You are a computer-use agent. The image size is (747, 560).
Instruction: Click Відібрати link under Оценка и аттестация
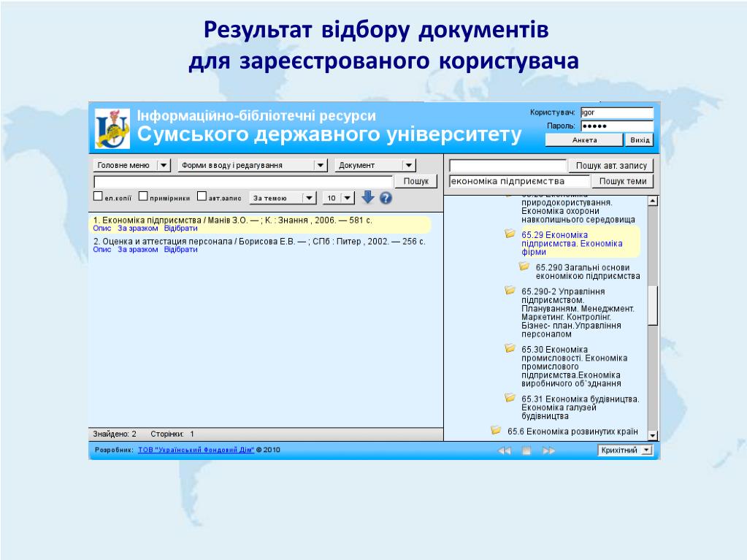[x=180, y=249]
